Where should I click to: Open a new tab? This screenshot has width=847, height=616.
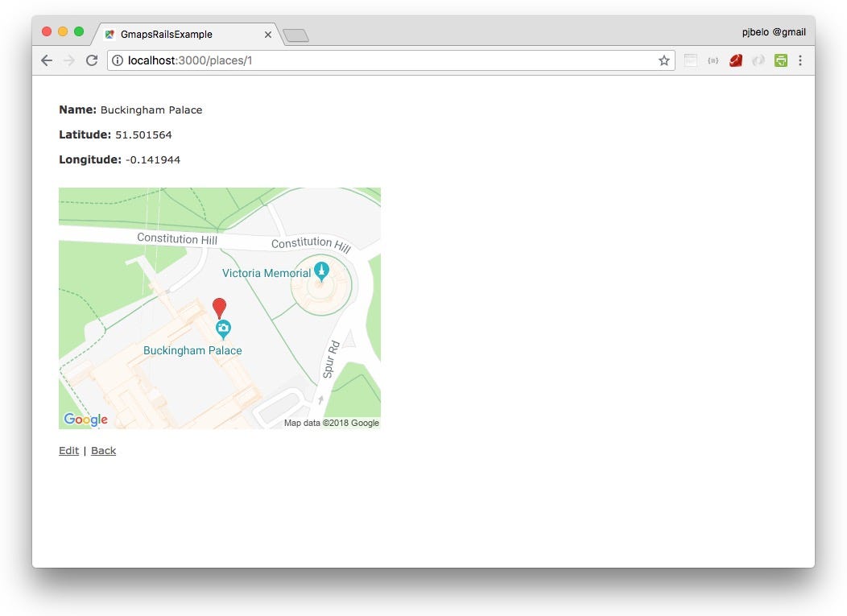295,35
